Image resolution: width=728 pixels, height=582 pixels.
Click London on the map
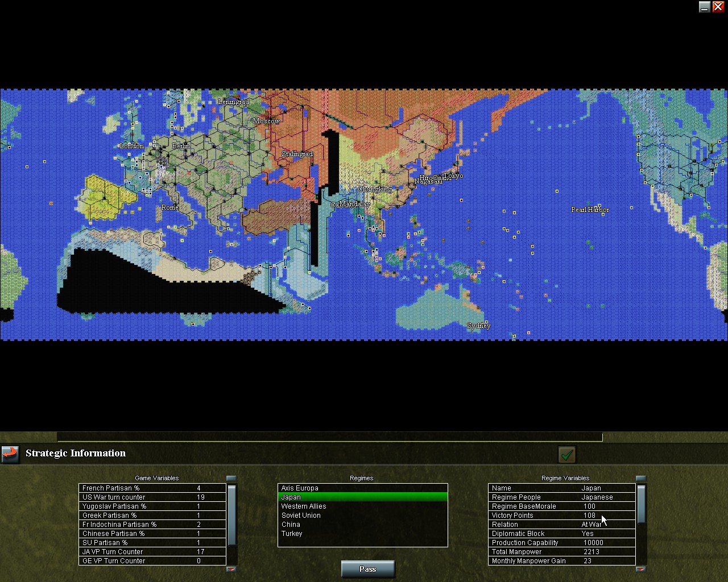point(132,146)
